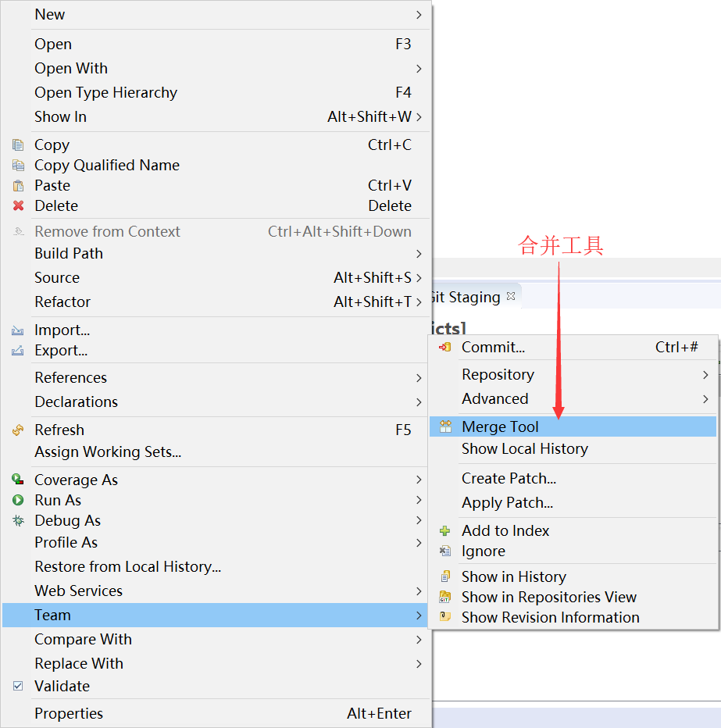This screenshot has height=728, width=721.
Task: Choose Declarations menu entry
Action: pos(215,401)
